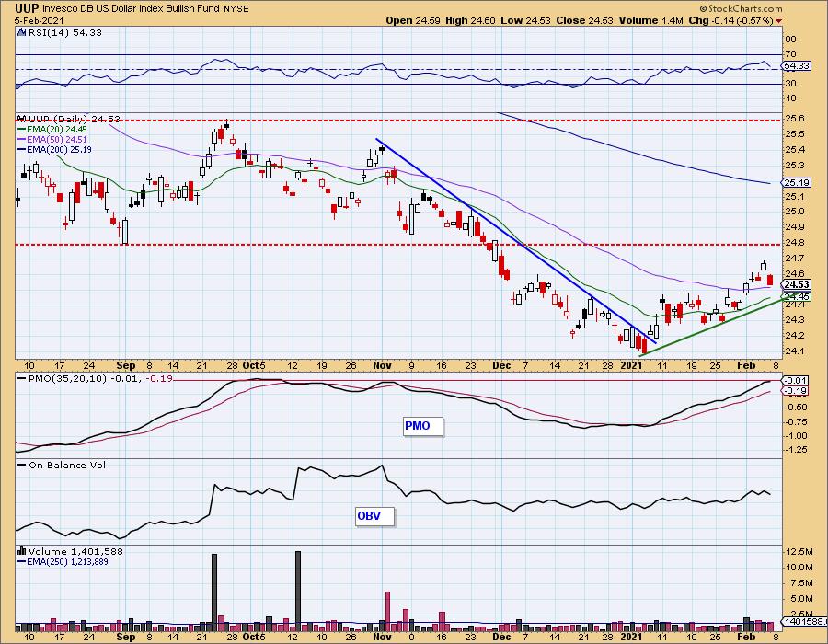The height and width of the screenshot is (644, 828).
Task: Click the blue OBV annotation box
Action: click(x=374, y=516)
